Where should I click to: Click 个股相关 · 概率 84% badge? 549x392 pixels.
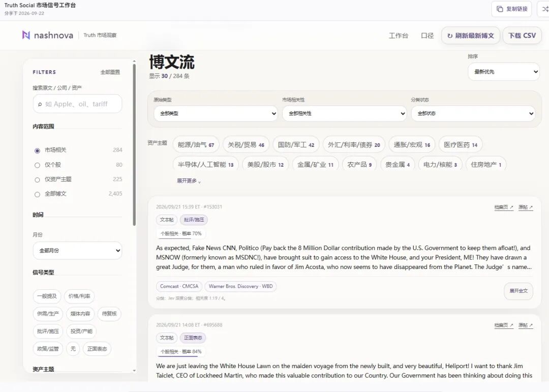coord(181,352)
